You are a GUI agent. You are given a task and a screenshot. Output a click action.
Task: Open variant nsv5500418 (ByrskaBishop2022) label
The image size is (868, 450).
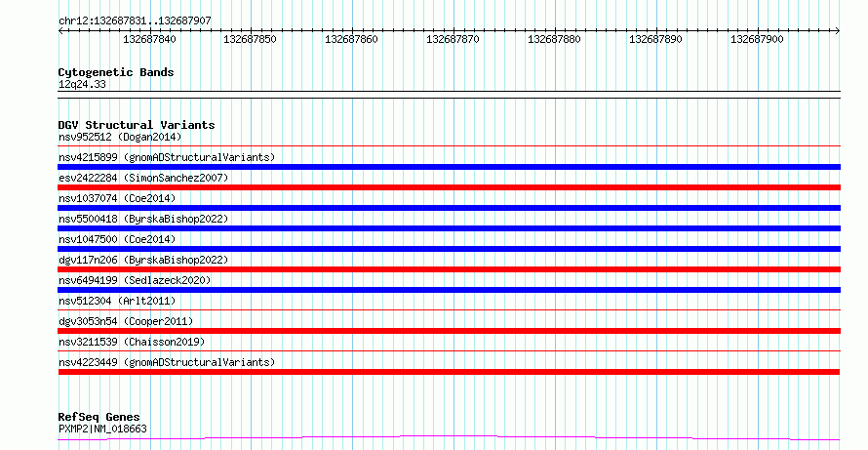point(143,219)
